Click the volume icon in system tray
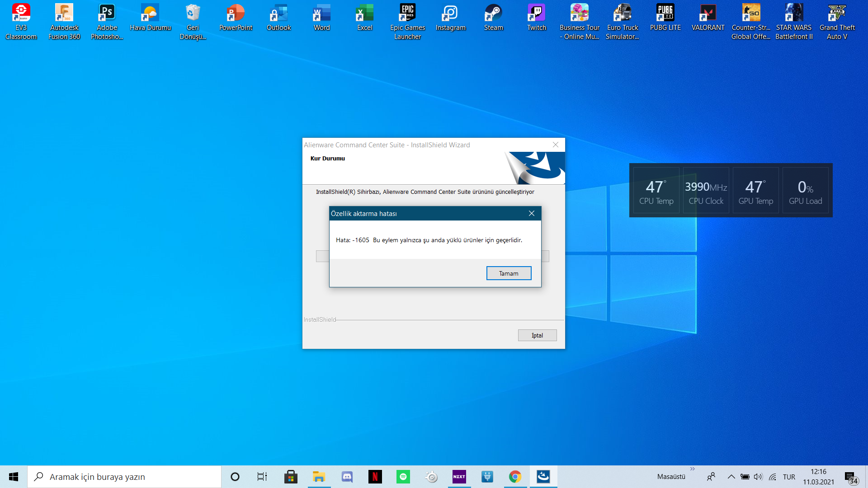The width and height of the screenshot is (868, 488). [x=758, y=477]
